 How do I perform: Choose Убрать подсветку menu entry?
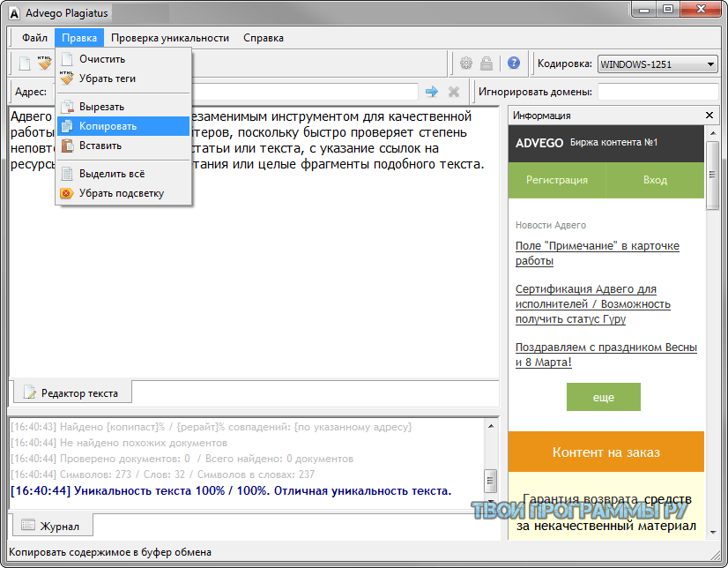[123, 193]
